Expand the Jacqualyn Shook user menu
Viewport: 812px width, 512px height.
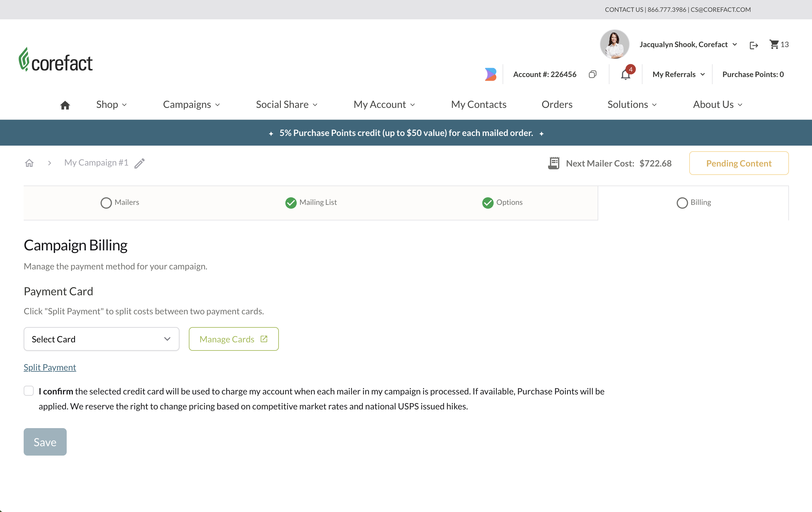tap(688, 45)
